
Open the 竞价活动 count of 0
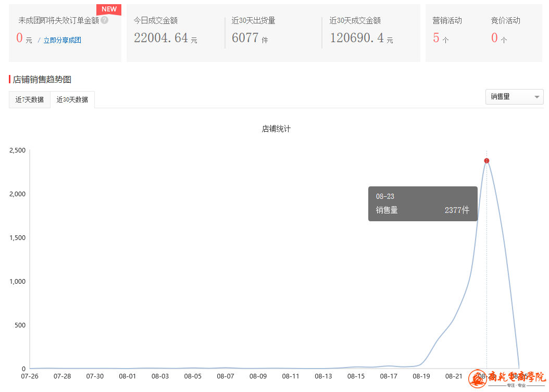(494, 38)
